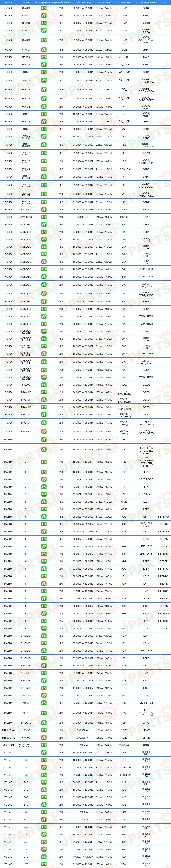Click the Moc silnika column header
The width and height of the screenshot is (171, 868).
tap(104, 2)
